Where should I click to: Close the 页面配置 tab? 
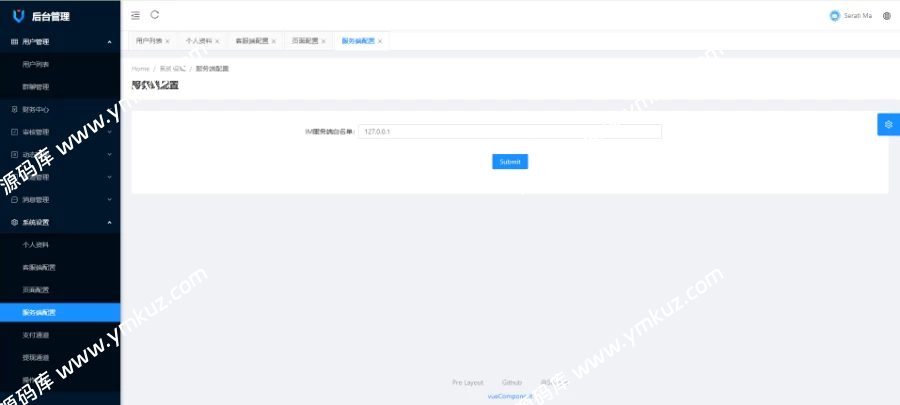pyautogui.click(x=323, y=41)
